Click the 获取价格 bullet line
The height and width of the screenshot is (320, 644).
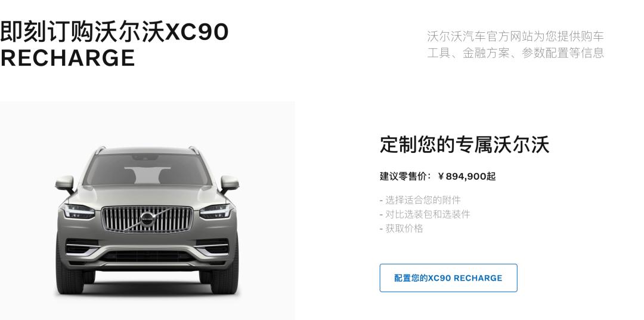(x=401, y=229)
